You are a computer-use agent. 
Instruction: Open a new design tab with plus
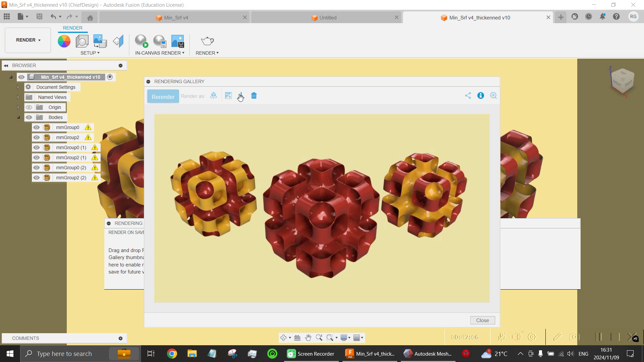(561, 17)
